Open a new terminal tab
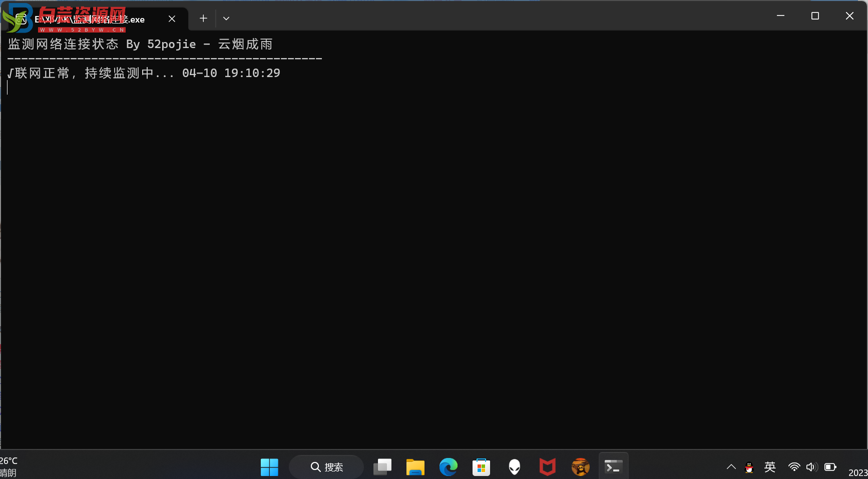The height and width of the screenshot is (479, 868). pos(203,19)
